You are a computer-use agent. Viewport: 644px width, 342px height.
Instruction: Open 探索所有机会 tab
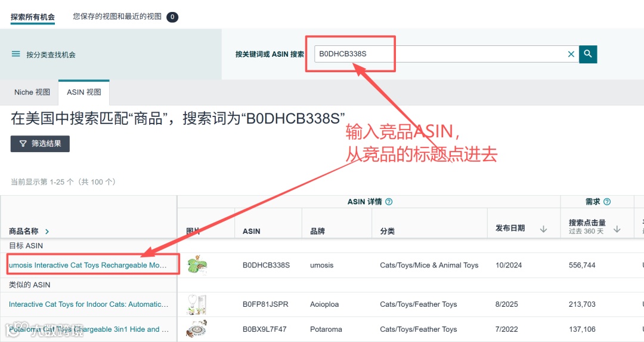tap(32, 17)
